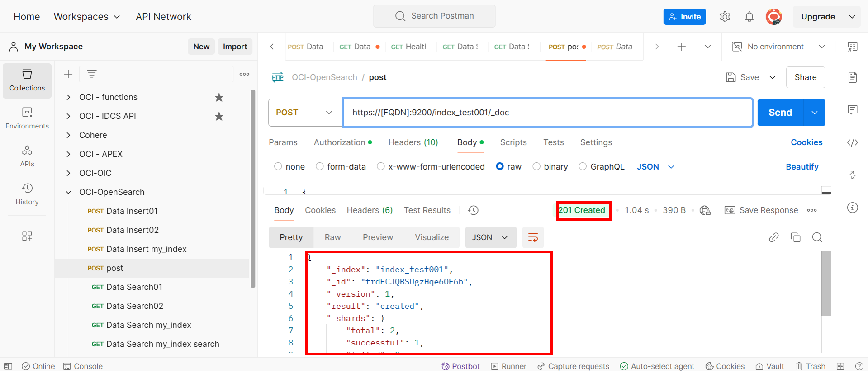The width and height of the screenshot is (868, 383).
Task: Open the collections more options menu
Action: (244, 74)
